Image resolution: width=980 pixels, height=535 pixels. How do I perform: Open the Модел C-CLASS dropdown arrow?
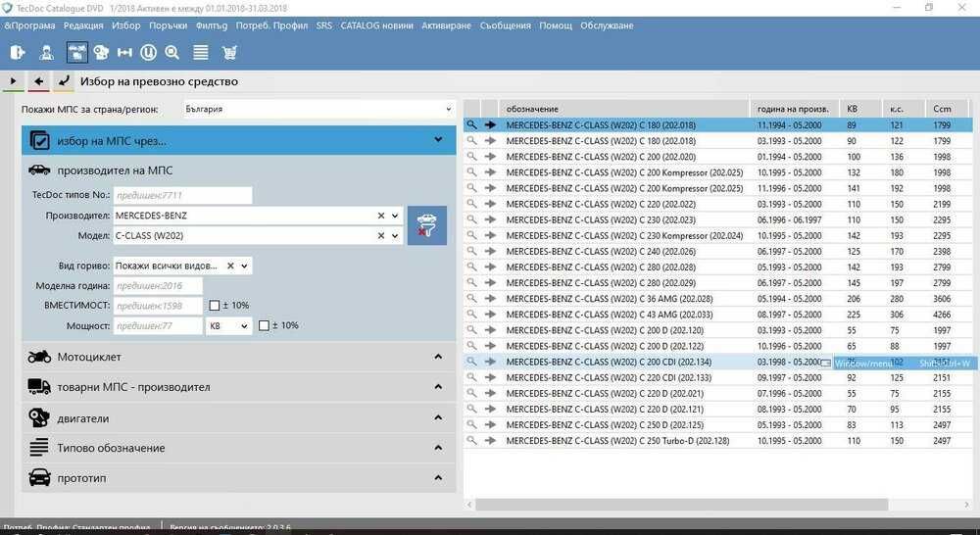pos(395,235)
